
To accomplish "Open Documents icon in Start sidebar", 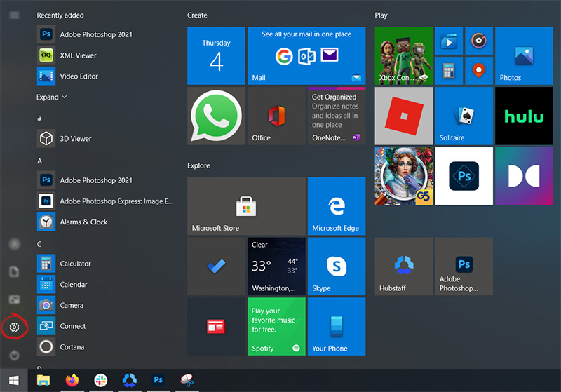I will (14, 271).
